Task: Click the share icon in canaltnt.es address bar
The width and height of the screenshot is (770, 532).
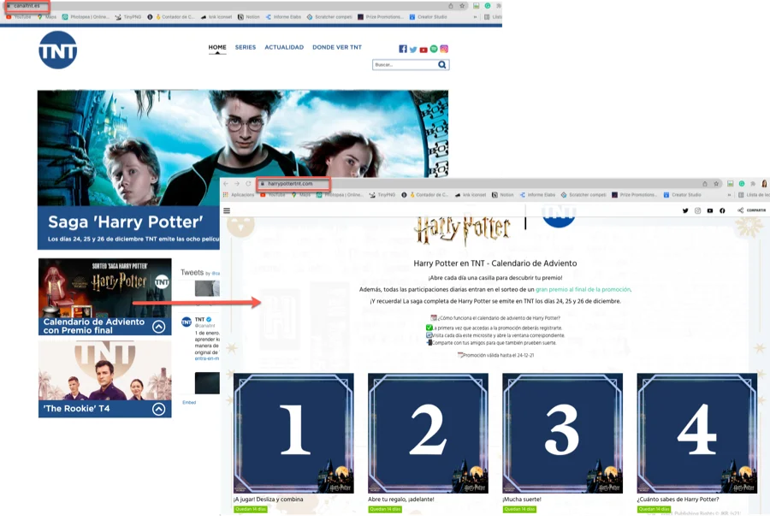Action: pyautogui.click(x=450, y=6)
